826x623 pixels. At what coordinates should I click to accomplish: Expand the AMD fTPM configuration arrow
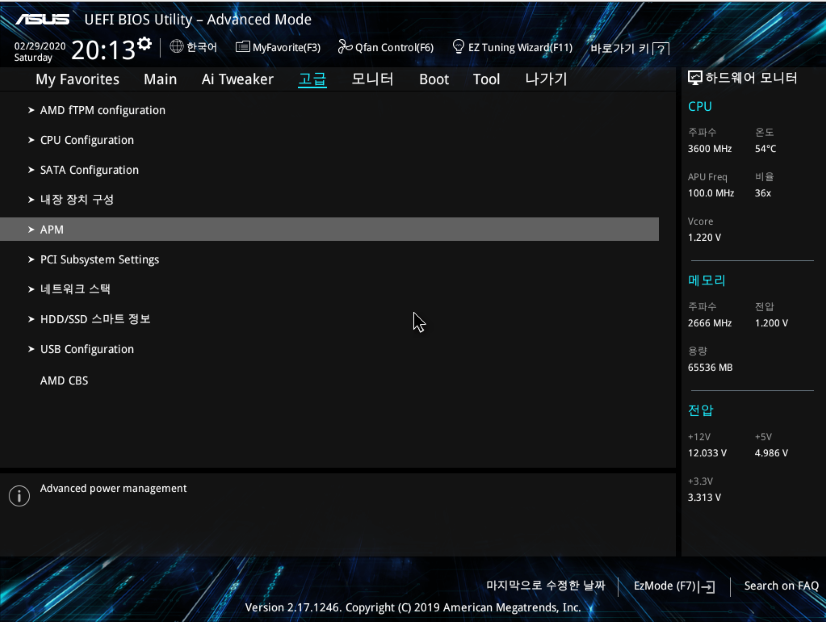click(31, 110)
